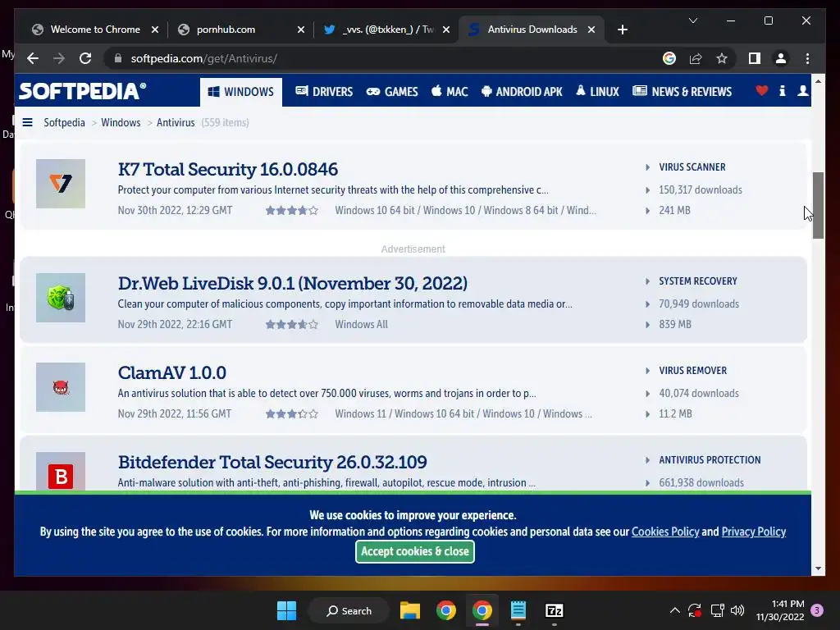Open the notification count badge
The image size is (840, 630).
click(x=817, y=610)
